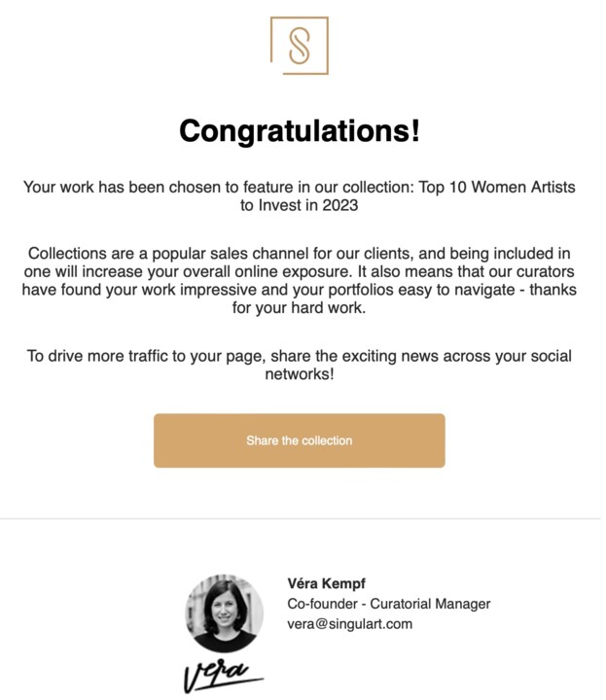
Task: Click the line starting 'Collections are a popular'
Action: point(300,254)
